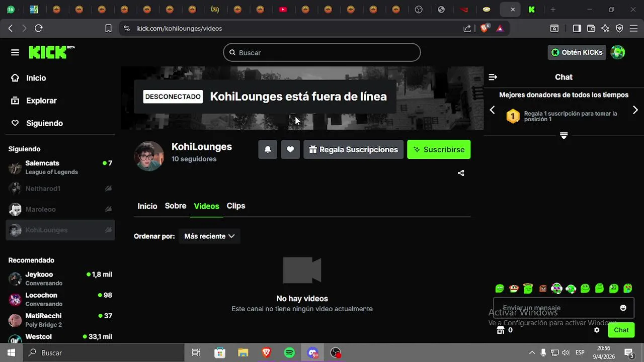Open Brave VPN shield icon

point(619,29)
